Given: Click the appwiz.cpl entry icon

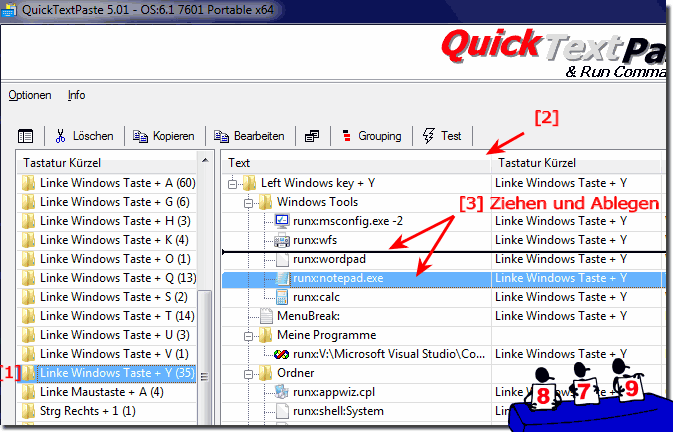Looking at the screenshot, I should tap(282, 392).
